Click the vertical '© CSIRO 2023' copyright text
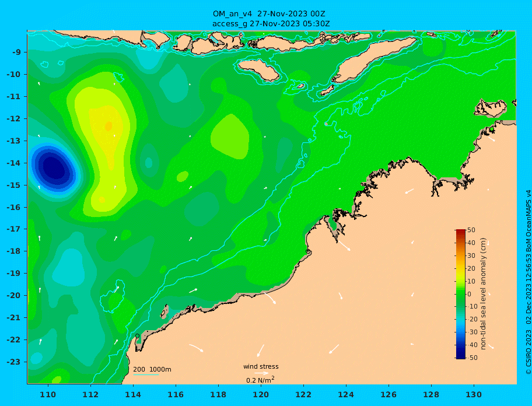Image resolution: width=532 pixels, height=406 pixels. point(528,353)
